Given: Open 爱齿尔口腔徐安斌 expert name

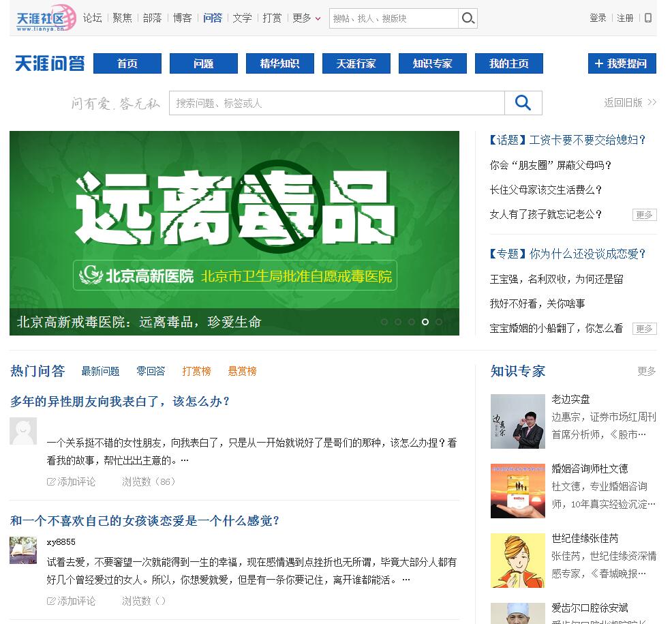Looking at the screenshot, I should [590, 608].
